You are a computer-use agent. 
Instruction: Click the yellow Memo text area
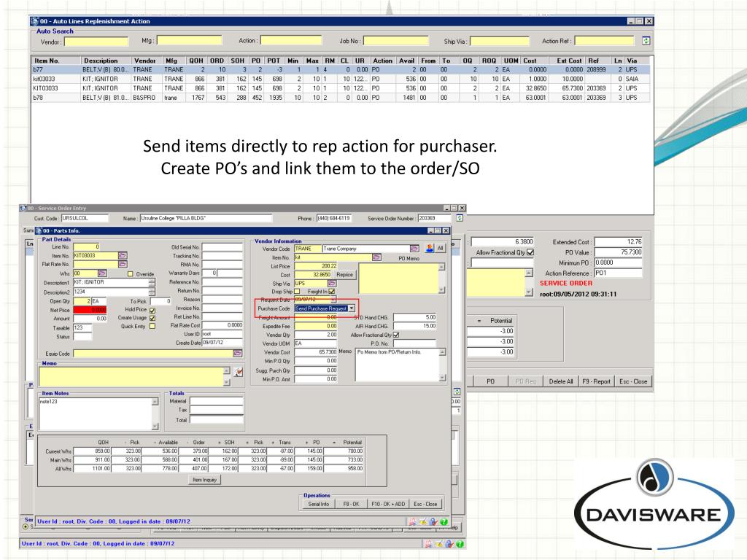(131, 376)
